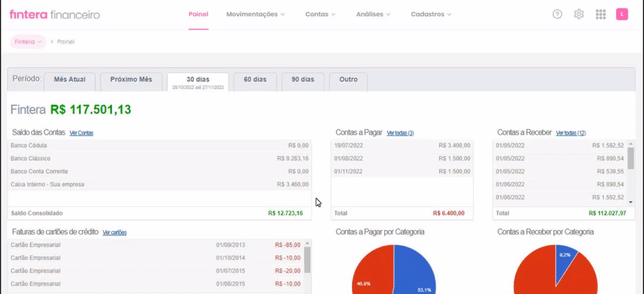Click the Banco Cédula account row

(x=159, y=146)
